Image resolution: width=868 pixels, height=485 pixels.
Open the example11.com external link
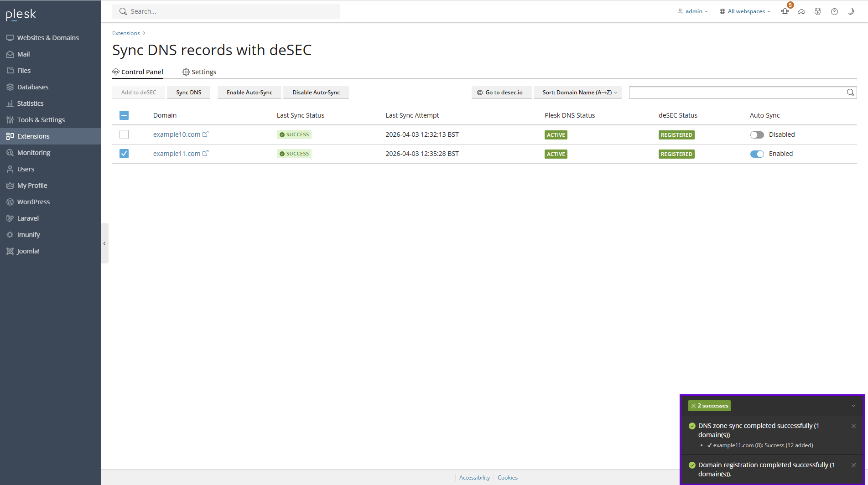(x=206, y=153)
